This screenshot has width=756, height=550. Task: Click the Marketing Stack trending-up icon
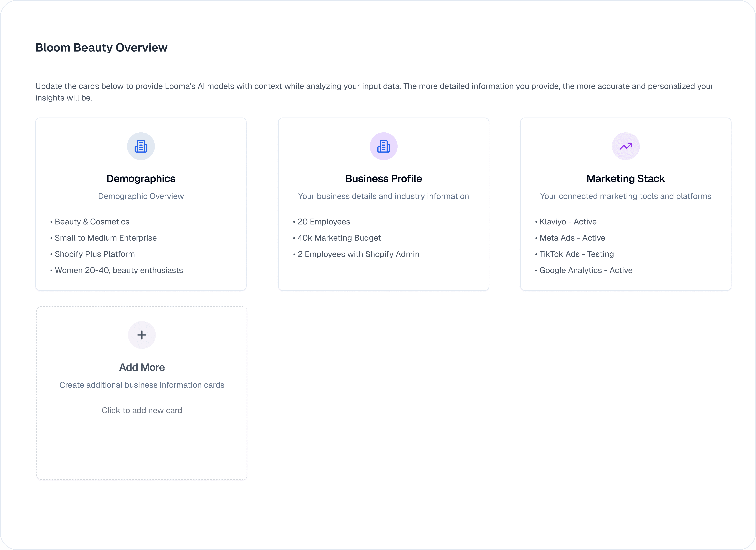[626, 146]
